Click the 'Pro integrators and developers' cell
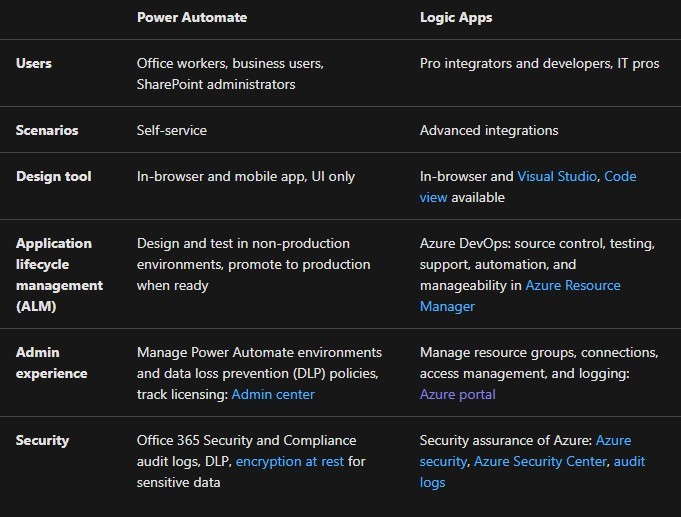 (x=539, y=63)
